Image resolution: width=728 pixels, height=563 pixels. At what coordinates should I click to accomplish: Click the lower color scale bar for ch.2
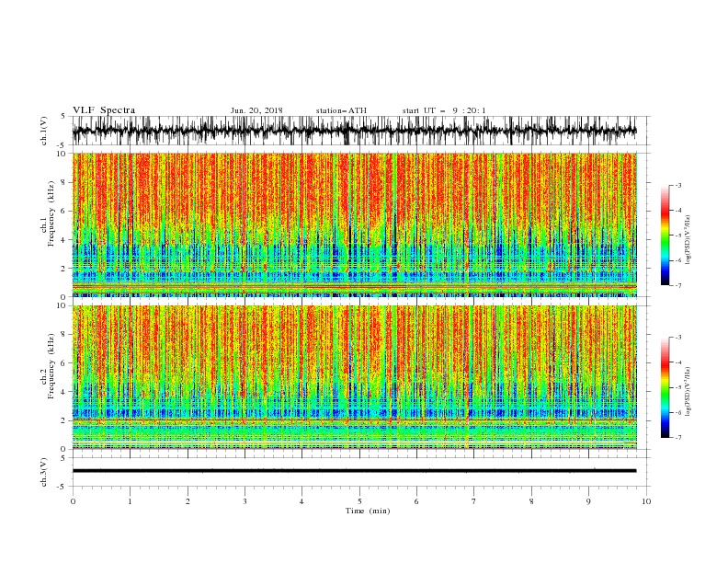[x=665, y=387]
